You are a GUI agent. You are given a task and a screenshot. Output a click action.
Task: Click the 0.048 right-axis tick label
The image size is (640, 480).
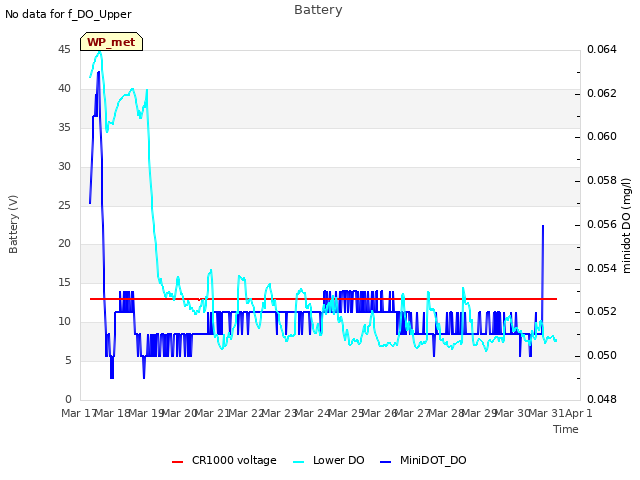602,399
